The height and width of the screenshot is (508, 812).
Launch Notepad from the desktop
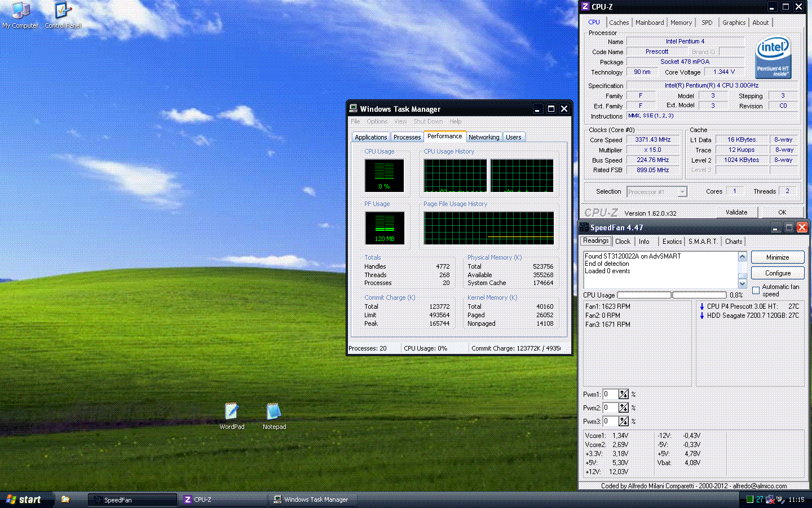(x=274, y=412)
